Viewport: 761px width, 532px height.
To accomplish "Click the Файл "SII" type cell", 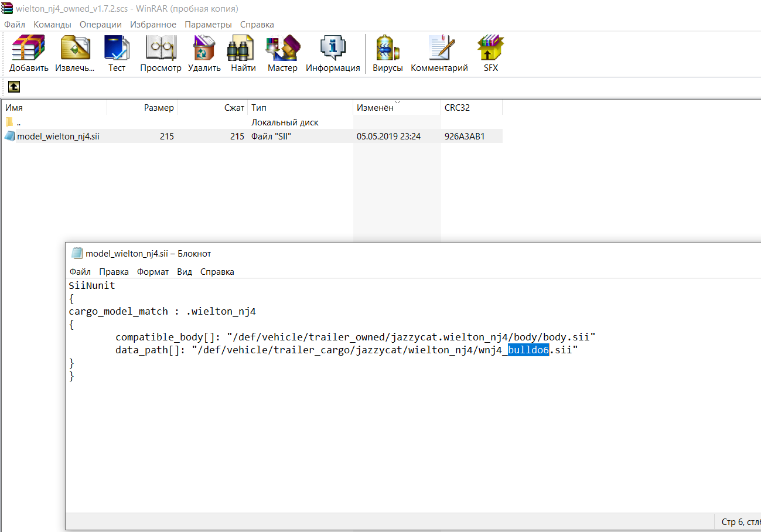I will (271, 137).
